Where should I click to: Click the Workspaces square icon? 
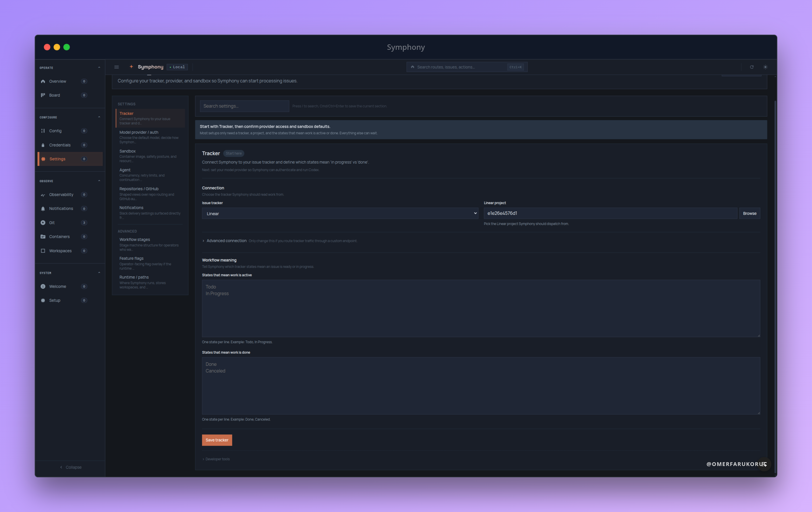[43, 251]
